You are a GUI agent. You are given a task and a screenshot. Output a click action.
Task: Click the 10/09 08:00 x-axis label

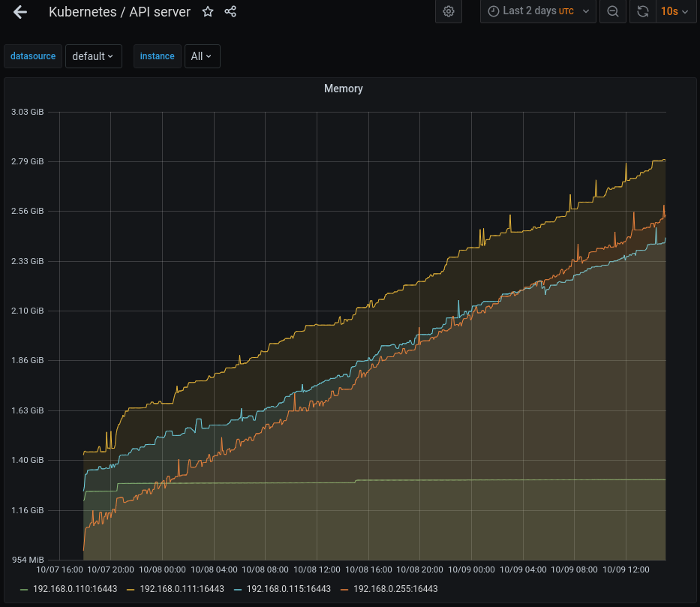[574, 570]
